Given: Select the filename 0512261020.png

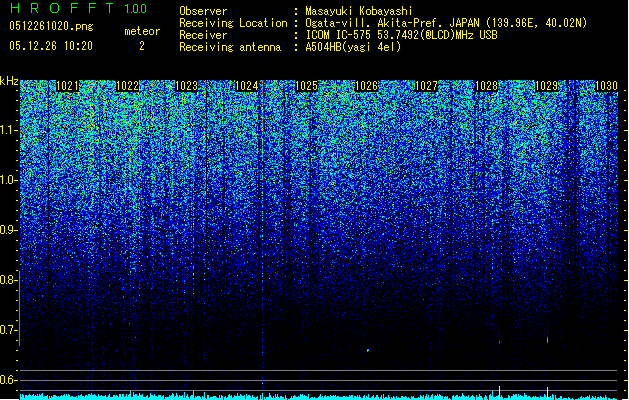Looking at the screenshot, I should point(51,26).
